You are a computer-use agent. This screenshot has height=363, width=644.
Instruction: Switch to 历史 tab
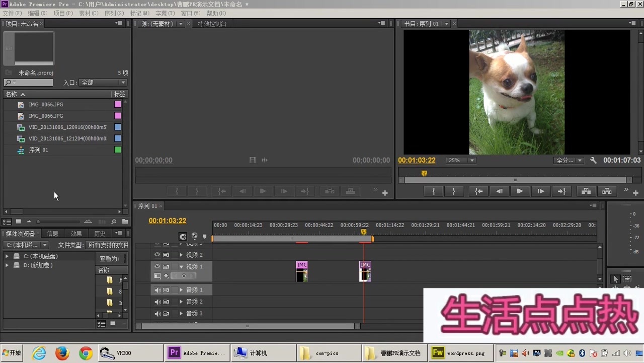pos(100,234)
